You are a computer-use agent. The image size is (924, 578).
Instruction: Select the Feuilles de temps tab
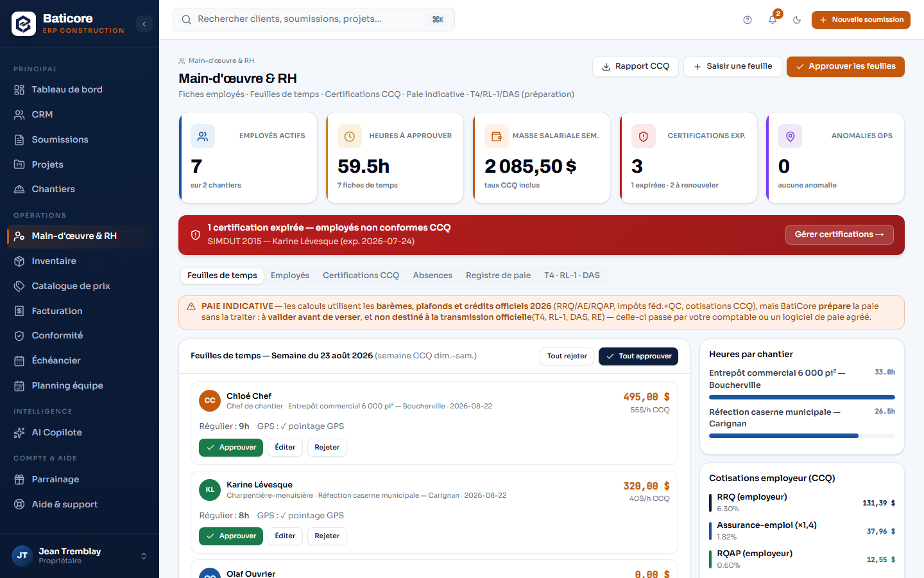(222, 276)
